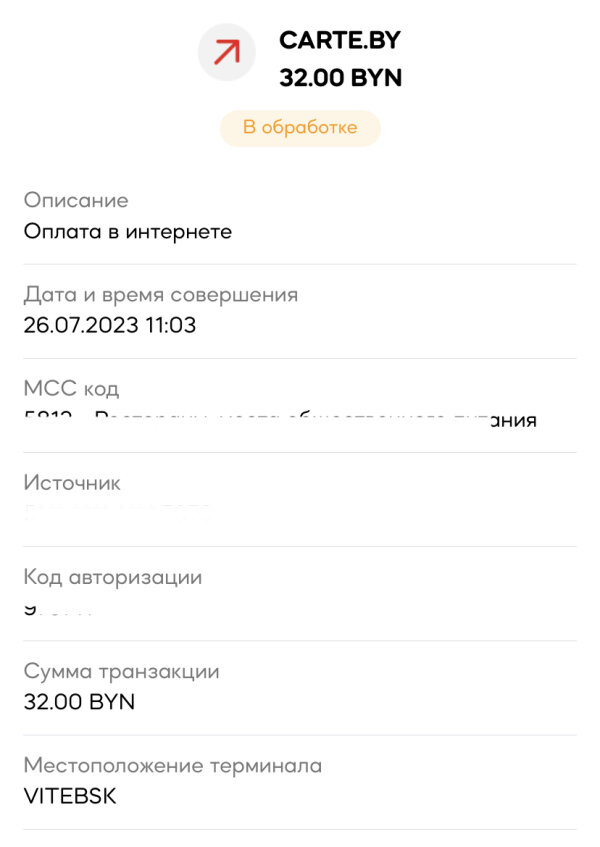Tap the 32.00 BYN amount under CARTE.BY

coord(340,78)
